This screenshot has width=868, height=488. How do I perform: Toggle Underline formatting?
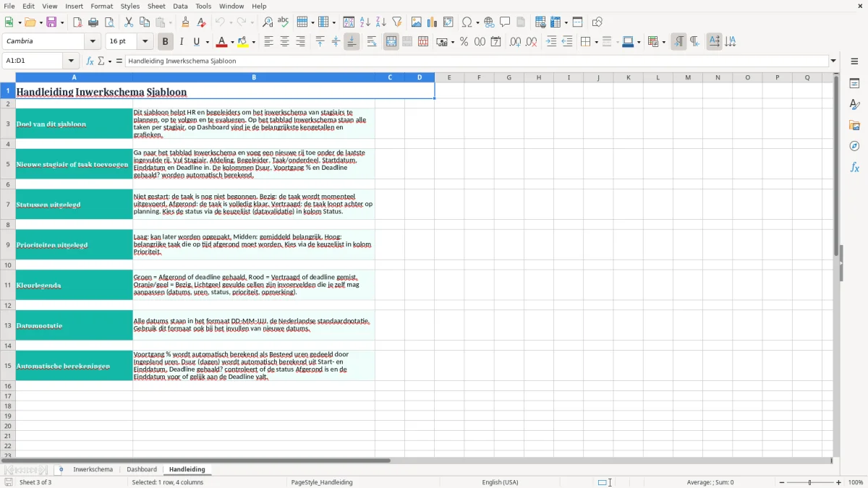(x=196, y=42)
